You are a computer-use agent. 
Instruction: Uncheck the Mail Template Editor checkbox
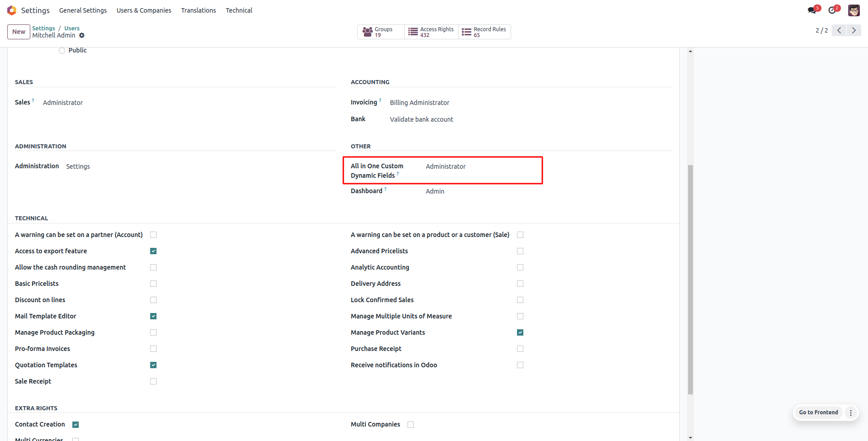[x=153, y=316]
